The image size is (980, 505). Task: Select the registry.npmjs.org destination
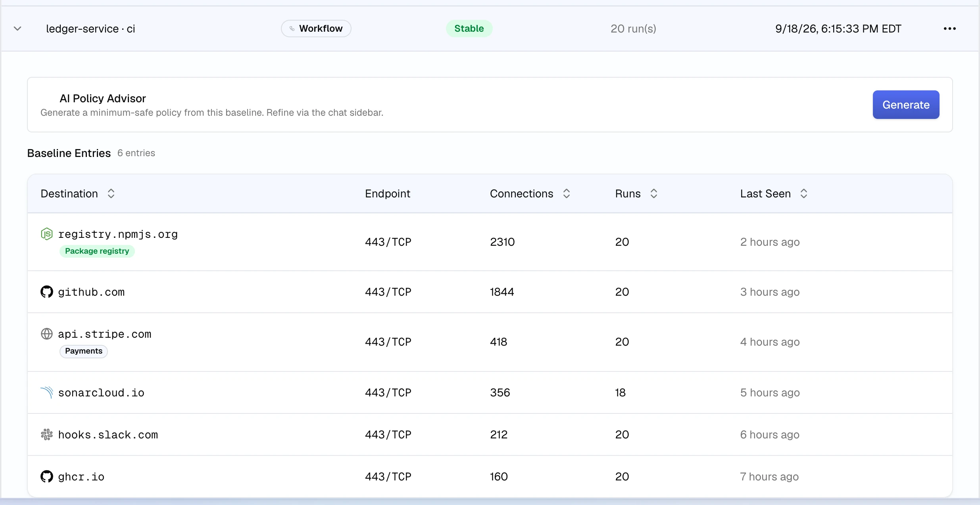(x=118, y=234)
